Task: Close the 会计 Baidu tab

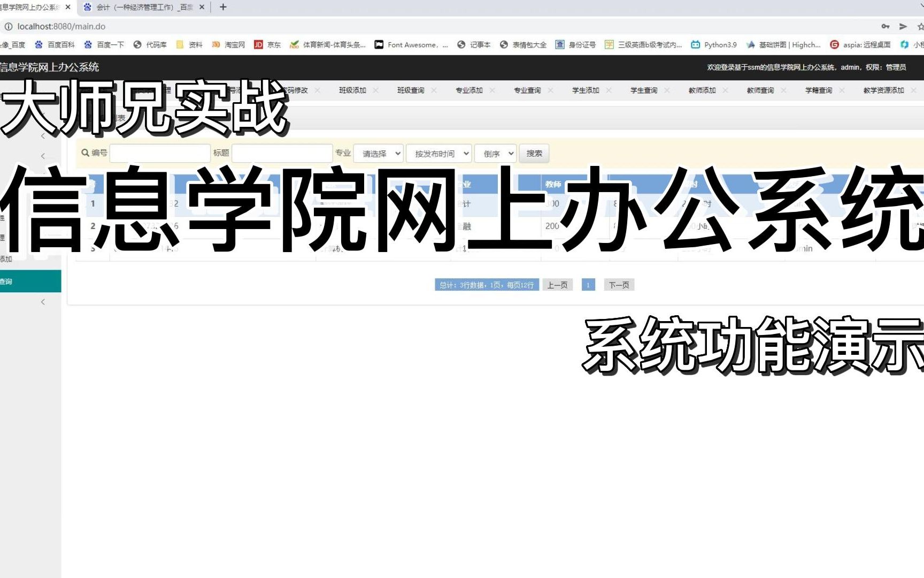Action: click(x=202, y=7)
